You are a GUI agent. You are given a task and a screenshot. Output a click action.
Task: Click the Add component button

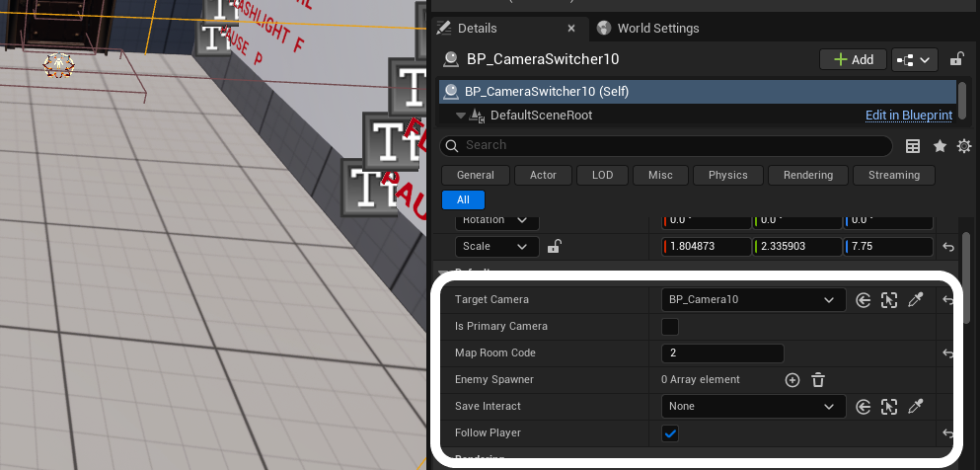pyautogui.click(x=853, y=59)
